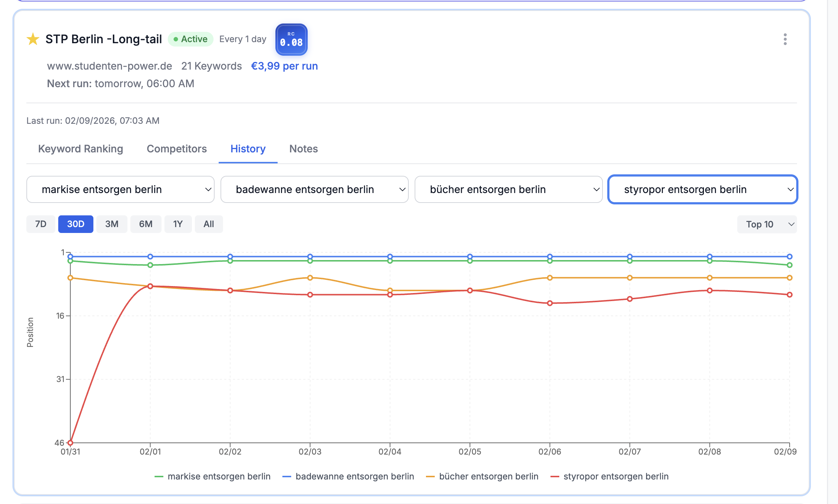Click the red data point at 01/31
Viewport: 838px width, 504px height.
[x=70, y=442]
